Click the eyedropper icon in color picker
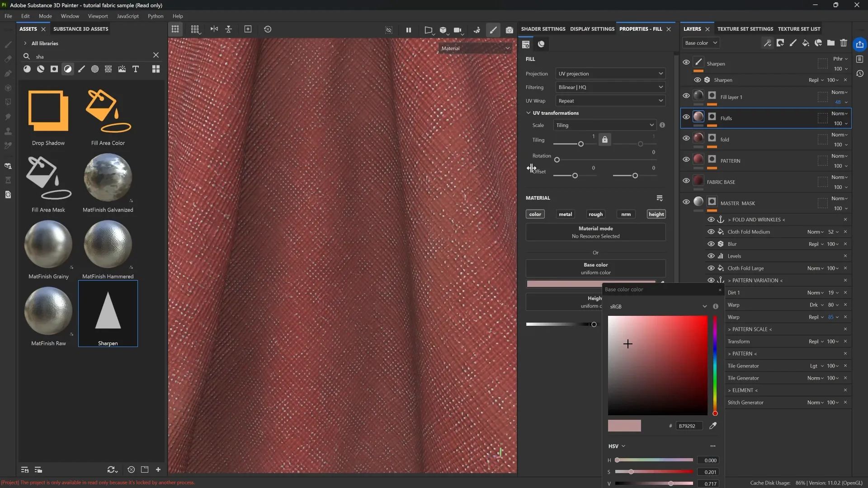This screenshot has width=868, height=488. click(713, 426)
